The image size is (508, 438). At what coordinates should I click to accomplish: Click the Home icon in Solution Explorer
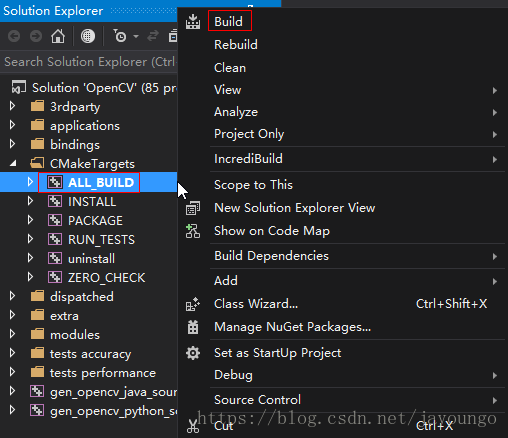58,36
